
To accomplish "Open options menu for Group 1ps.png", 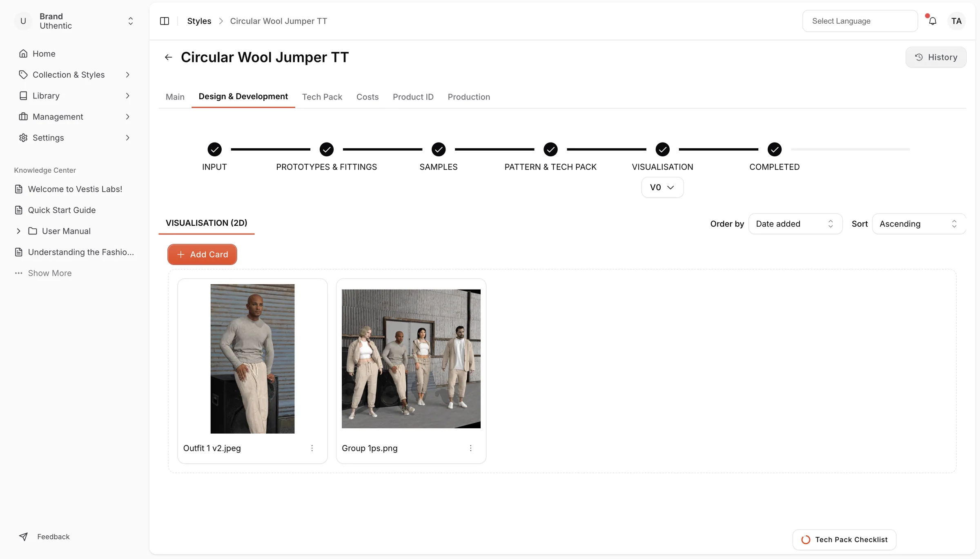I will pyautogui.click(x=471, y=448).
